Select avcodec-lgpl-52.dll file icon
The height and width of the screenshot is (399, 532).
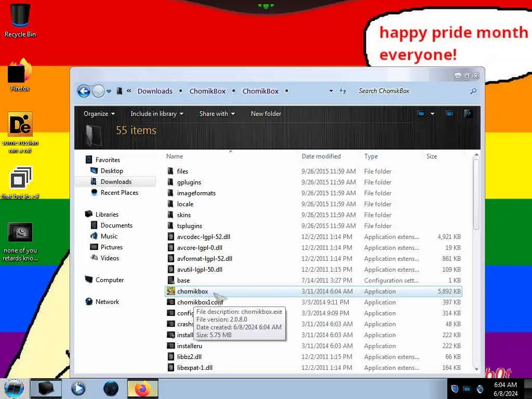coord(171,237)
